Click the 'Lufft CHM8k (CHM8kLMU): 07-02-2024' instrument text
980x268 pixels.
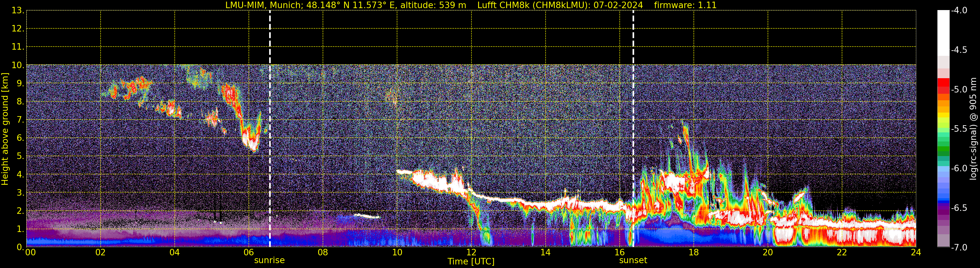click(560, 5)
